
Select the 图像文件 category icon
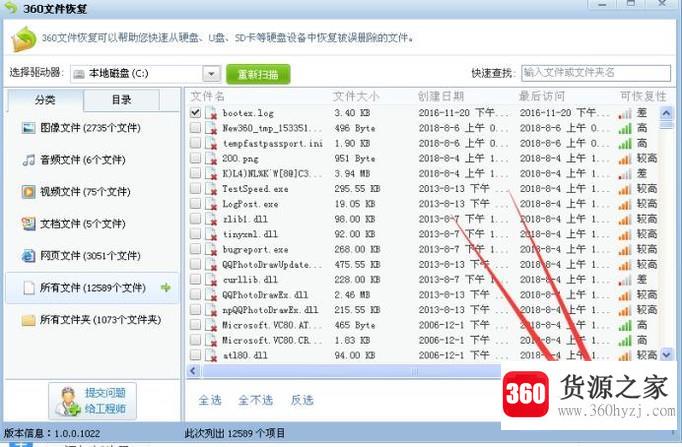pos(29,128)
